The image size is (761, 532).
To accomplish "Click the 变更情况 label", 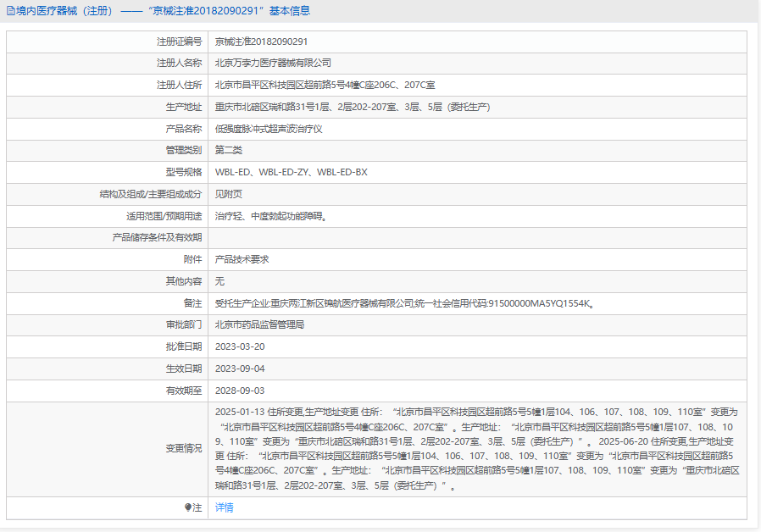I will click(x=183, y=449).
